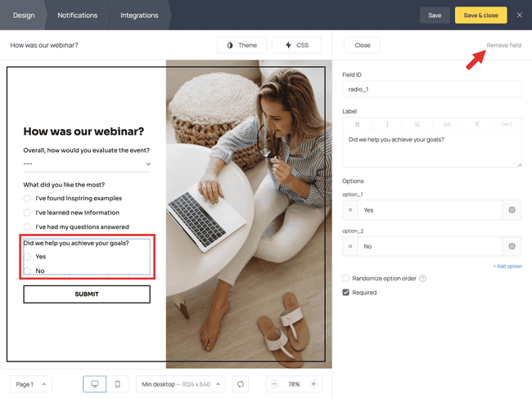Click the Save & close button
This screenshot has width=532, height=399.
coord(480,16)
